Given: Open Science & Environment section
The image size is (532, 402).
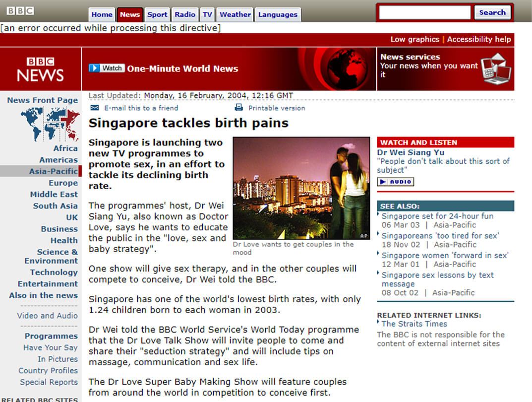Looking at the screenshot, I should (51, 257).
